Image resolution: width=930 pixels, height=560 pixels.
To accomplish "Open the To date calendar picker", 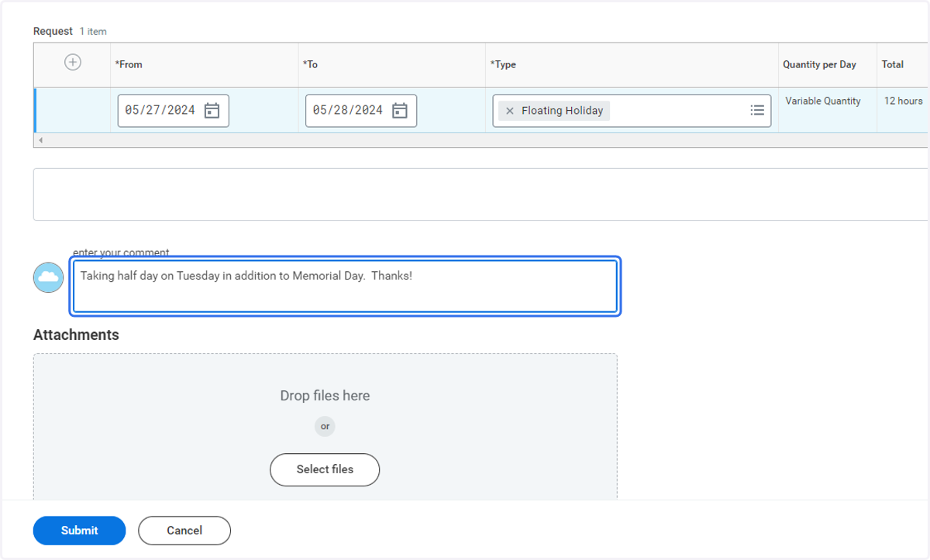I will pos(400,111).
